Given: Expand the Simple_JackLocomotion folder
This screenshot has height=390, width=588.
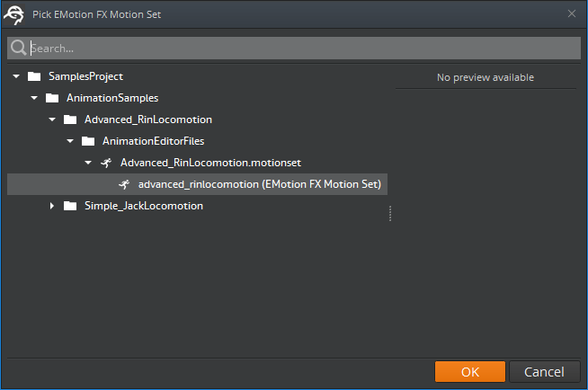Looking at the screenshot, I should (x=52, y=206).
